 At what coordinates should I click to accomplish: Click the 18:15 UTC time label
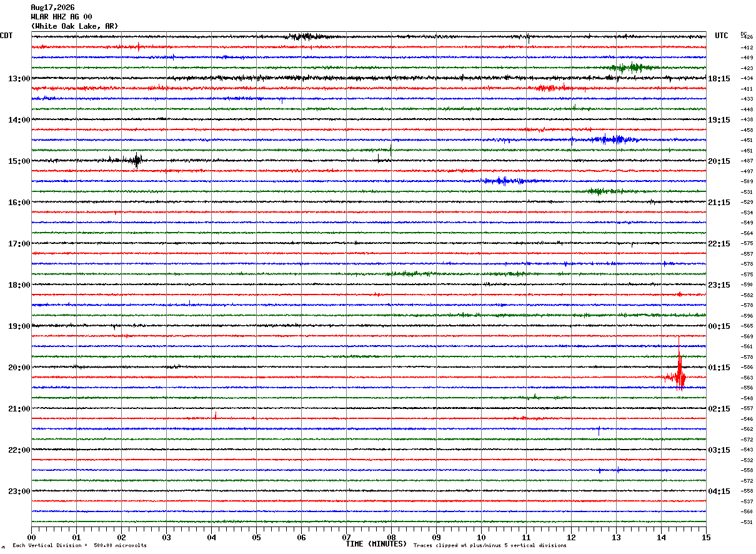(x=719, y=79)
